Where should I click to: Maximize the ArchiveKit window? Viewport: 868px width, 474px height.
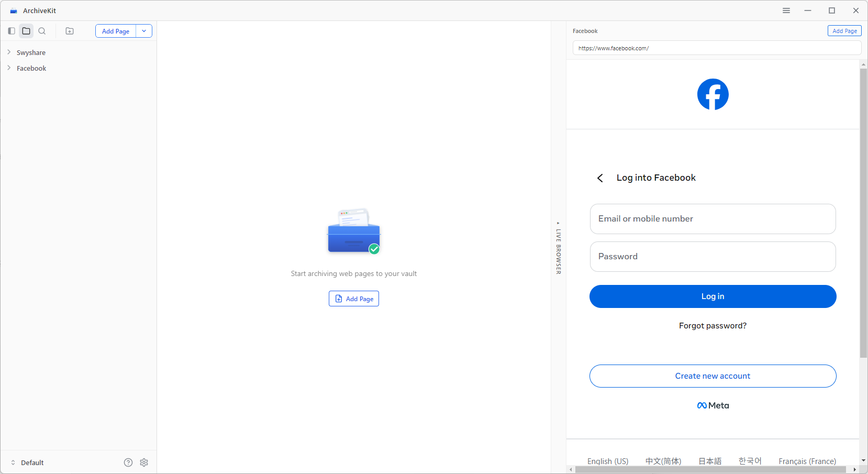click(832, 10)
